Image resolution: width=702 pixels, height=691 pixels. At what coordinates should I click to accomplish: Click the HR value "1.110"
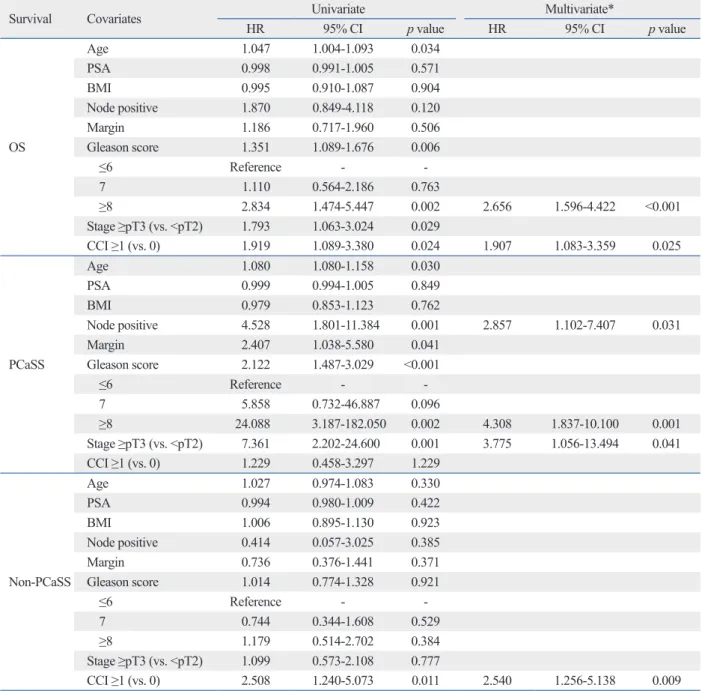[256, 187]
